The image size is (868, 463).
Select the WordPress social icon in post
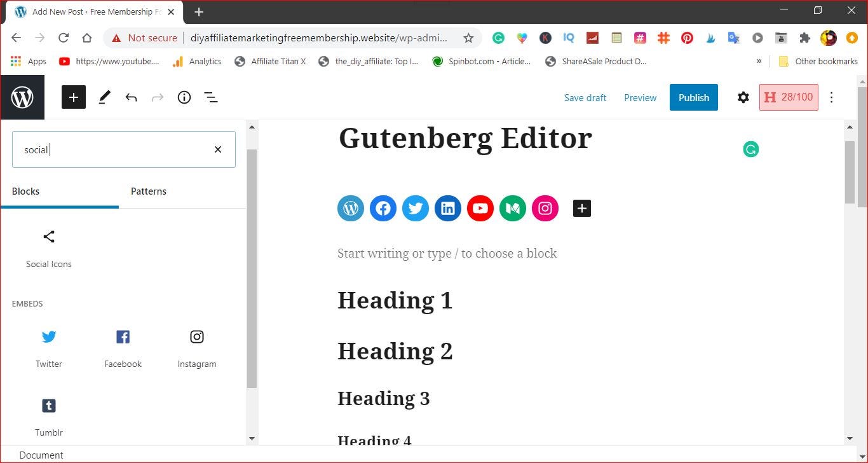pyautogui.click(x=351, y=208)
